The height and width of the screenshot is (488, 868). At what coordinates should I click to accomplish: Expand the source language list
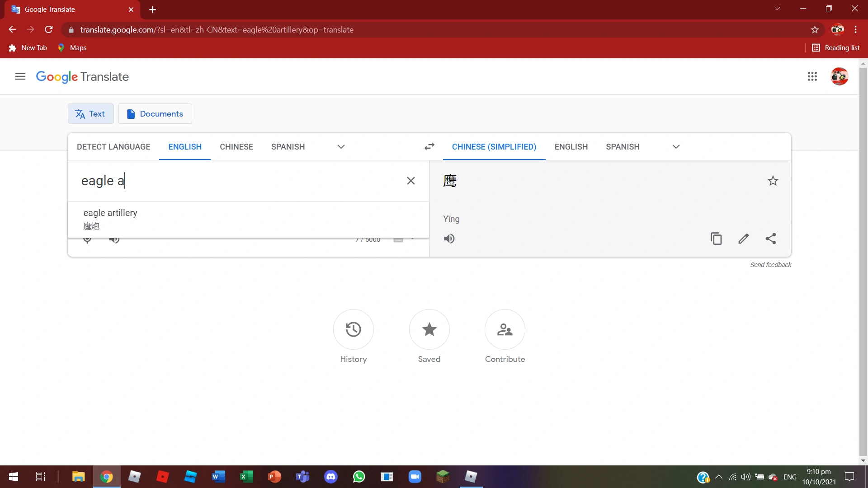click(x=341, y=146)
